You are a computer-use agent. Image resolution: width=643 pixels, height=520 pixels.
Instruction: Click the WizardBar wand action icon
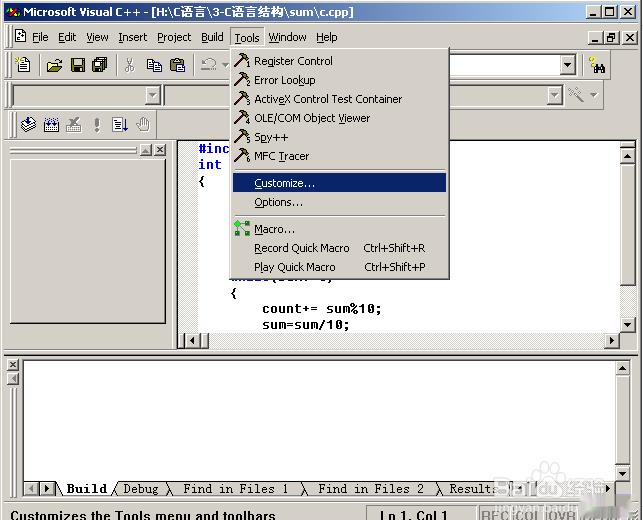(576, 95)
